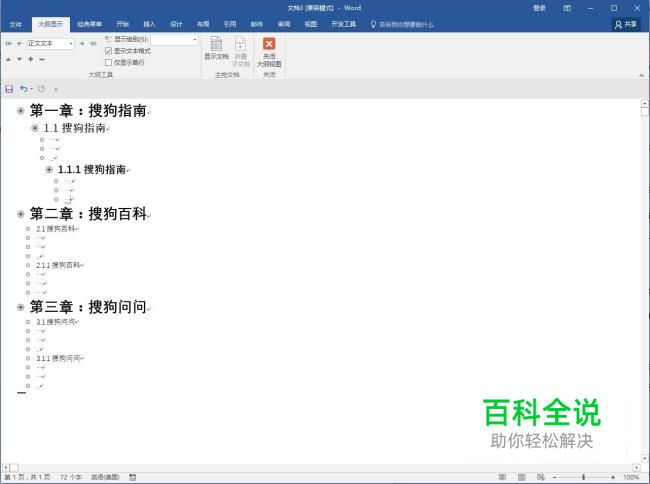Toggle 显示文本格式 checkbox
Image resolution: width=650 pixels, height=484 pixels.
click(109, 51)
